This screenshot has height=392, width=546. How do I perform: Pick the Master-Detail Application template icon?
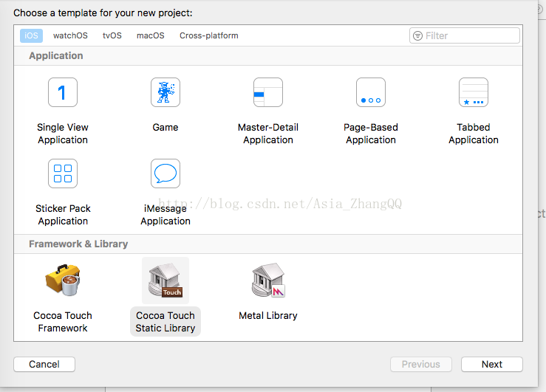[268, 92]
